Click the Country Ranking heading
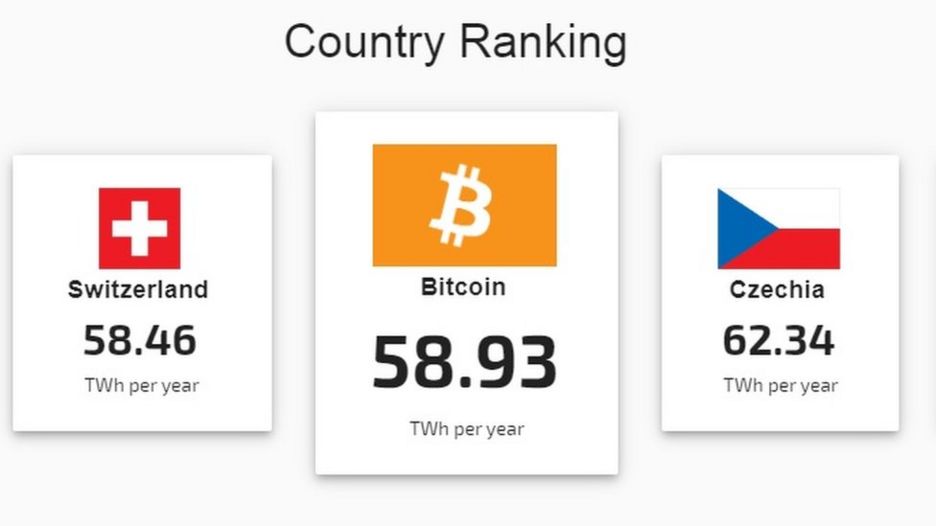 (x=455, y=42)
